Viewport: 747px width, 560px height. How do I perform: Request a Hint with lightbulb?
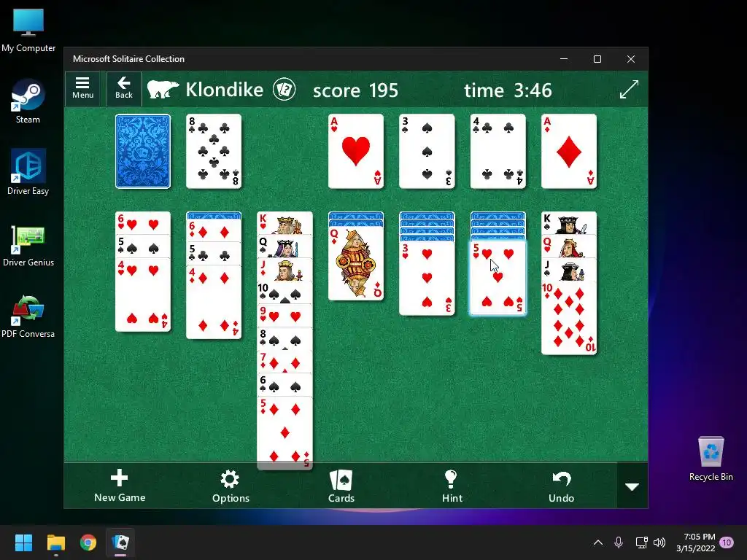(x=452, y=486)
